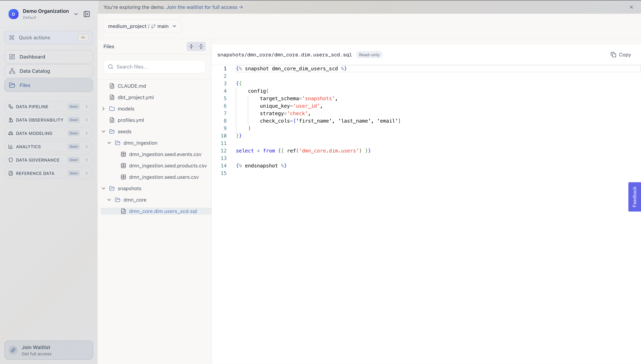Click the Data Observability icon
The image size is (641, 364).
coord(11,120)
